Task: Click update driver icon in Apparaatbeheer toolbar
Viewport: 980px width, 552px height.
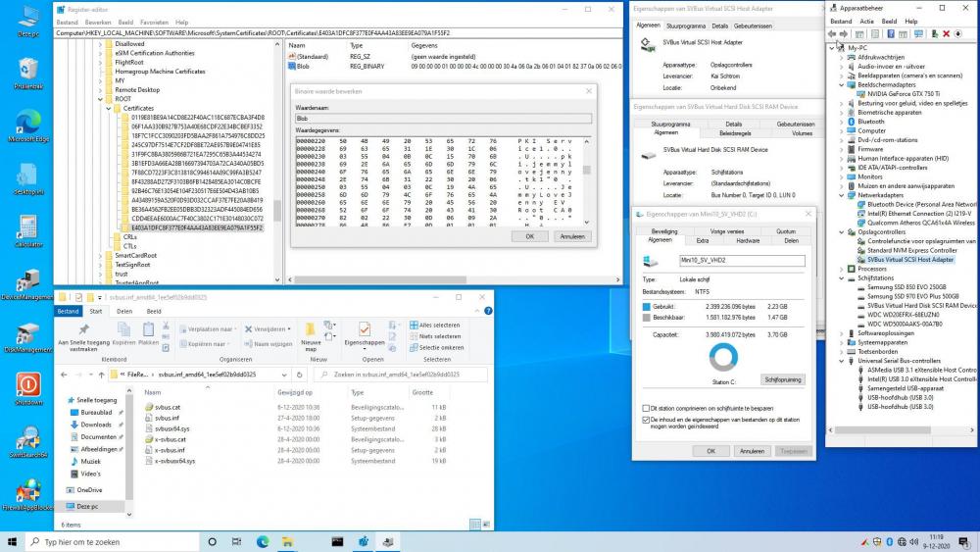Action: pos(934,33)
